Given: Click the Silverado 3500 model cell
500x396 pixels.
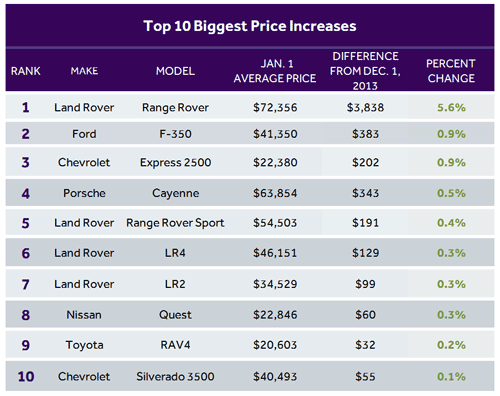Looking at the screenshot, I should [x=175, y=377].
